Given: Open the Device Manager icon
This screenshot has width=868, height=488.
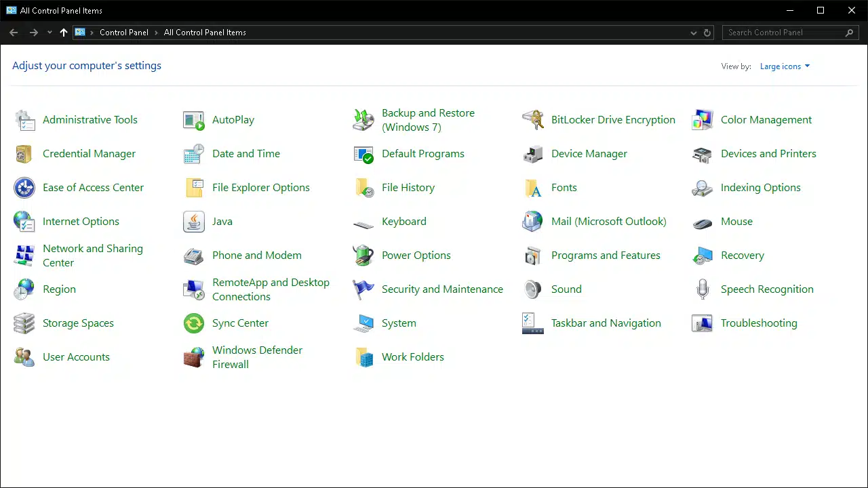Looking at the screenshot, I should (532, 154).
